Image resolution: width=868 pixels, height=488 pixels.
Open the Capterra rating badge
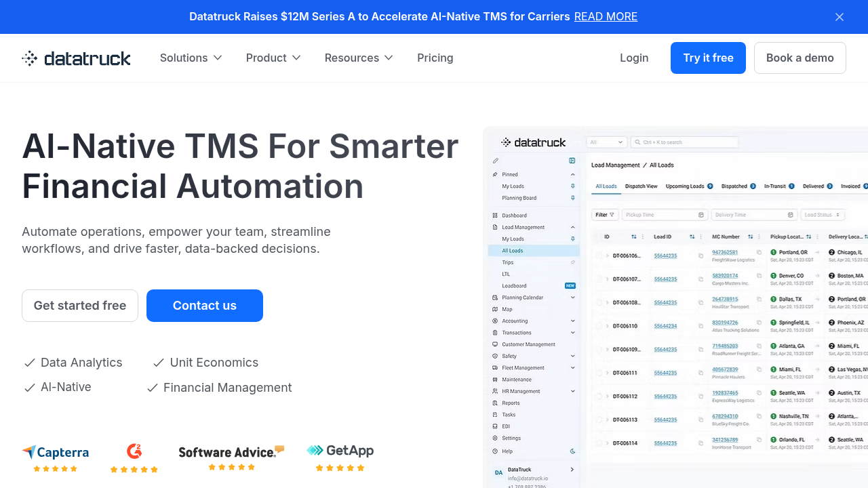[x=56, y=458]
